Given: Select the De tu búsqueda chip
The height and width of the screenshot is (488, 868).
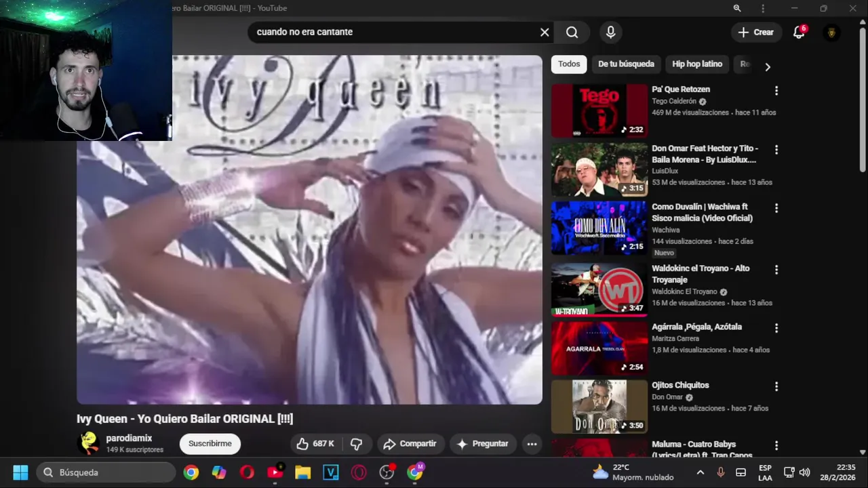Looking at the screenshot, I should click(x=626, y=64).
